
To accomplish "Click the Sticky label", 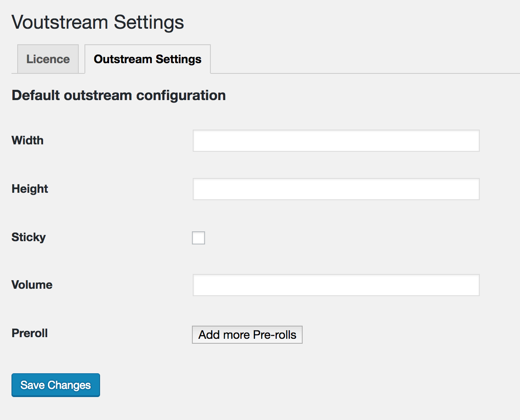I will coord(29,237).
